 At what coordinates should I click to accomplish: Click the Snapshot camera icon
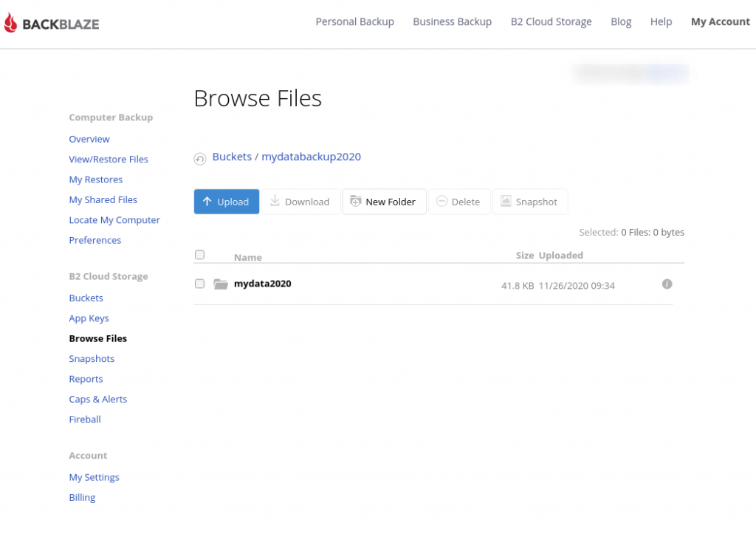tap(506, 201)
